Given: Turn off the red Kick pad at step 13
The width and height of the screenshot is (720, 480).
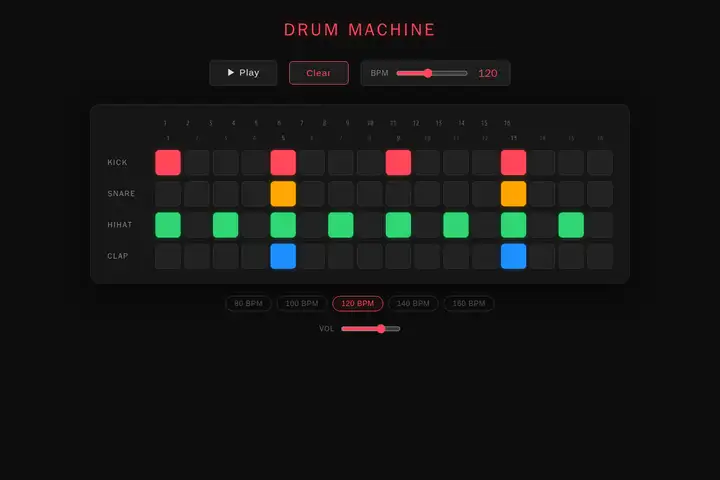Looking at the screenshot, I should coord(513,163).
